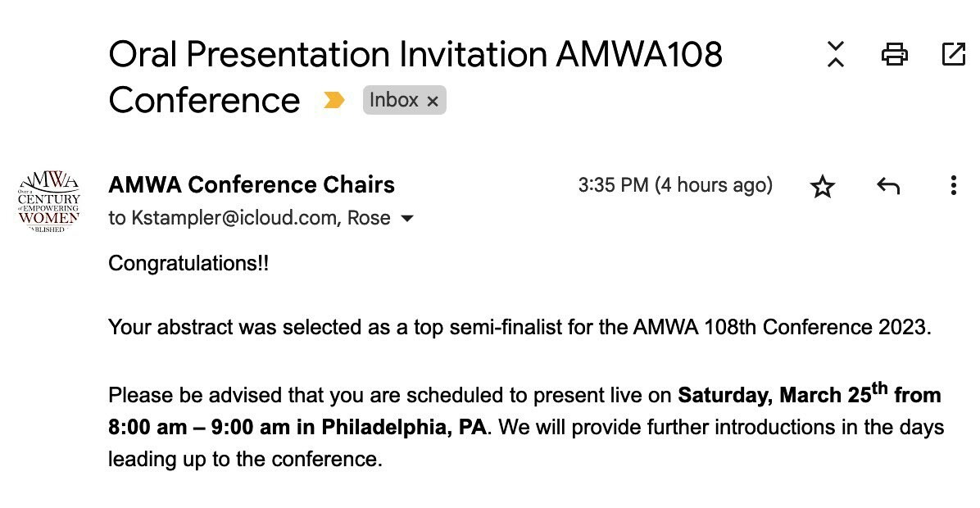Click the Congratulations!! text in the email
This screenshot has height=508, width=980.
pyautogui.click(x=188, y=264)
